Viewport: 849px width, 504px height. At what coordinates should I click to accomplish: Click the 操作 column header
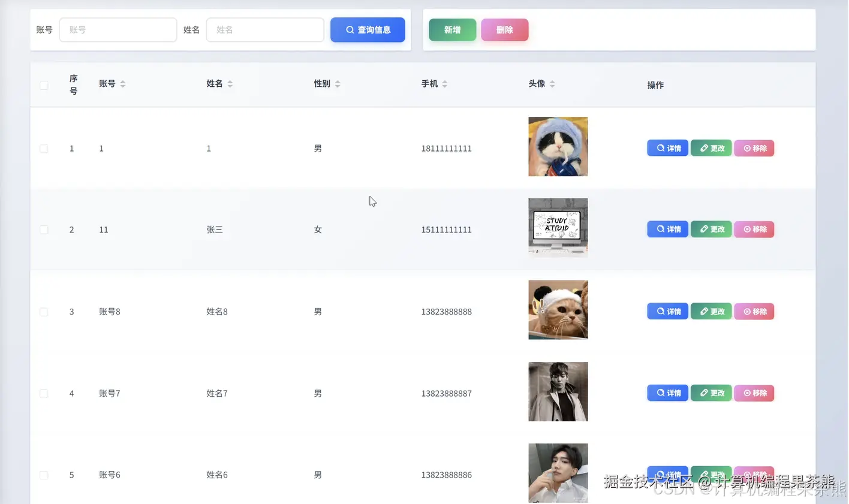[x=655, y=84]
